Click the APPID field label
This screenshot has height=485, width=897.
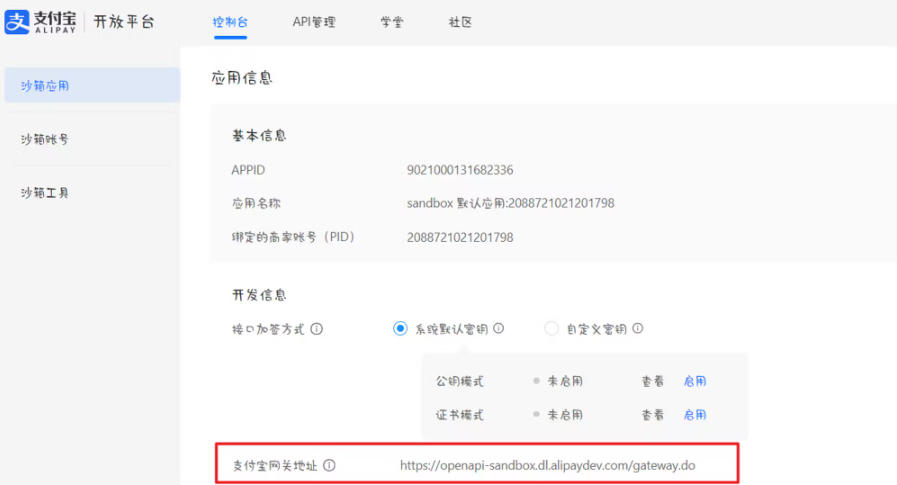point(248,170)
